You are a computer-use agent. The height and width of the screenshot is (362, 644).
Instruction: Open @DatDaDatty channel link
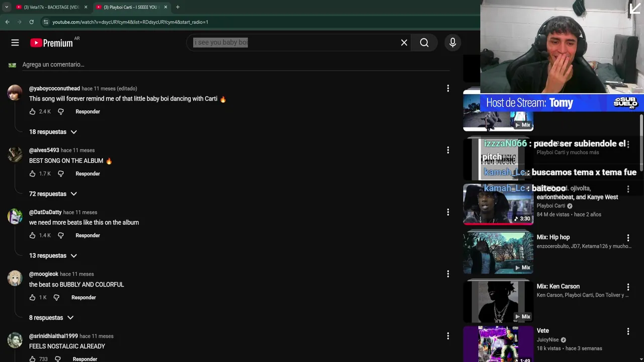tap(45, 212)
